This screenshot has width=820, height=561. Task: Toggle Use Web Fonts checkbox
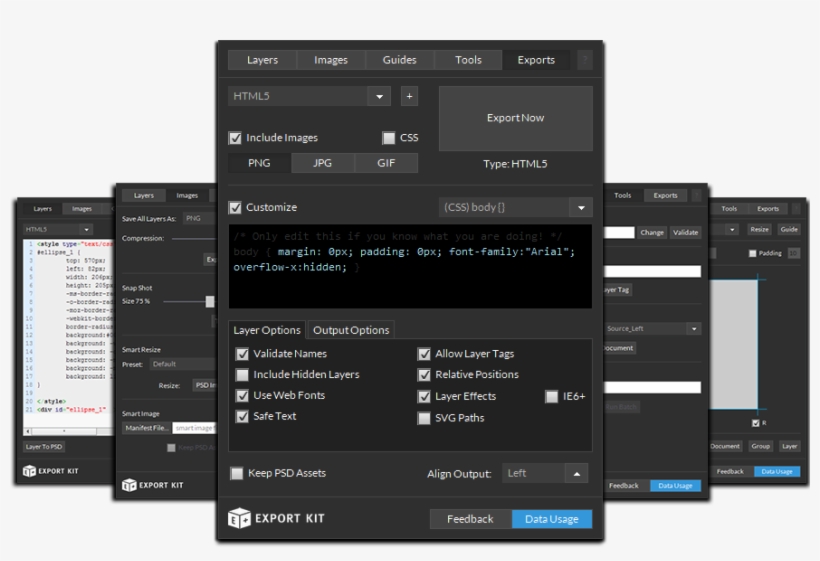click(242, 395)
